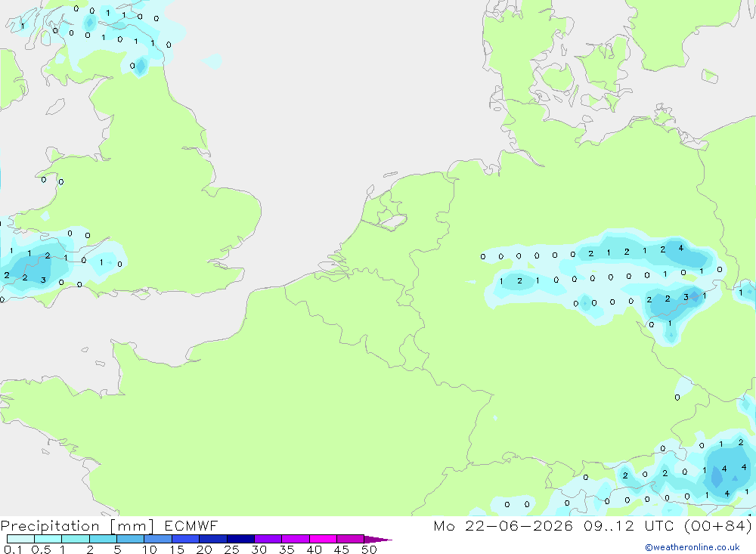The height and width of the screenshot is (554, 756).
Task: Pick the 5–10 mm legend color swatch
Action: [x=131, y=539]
